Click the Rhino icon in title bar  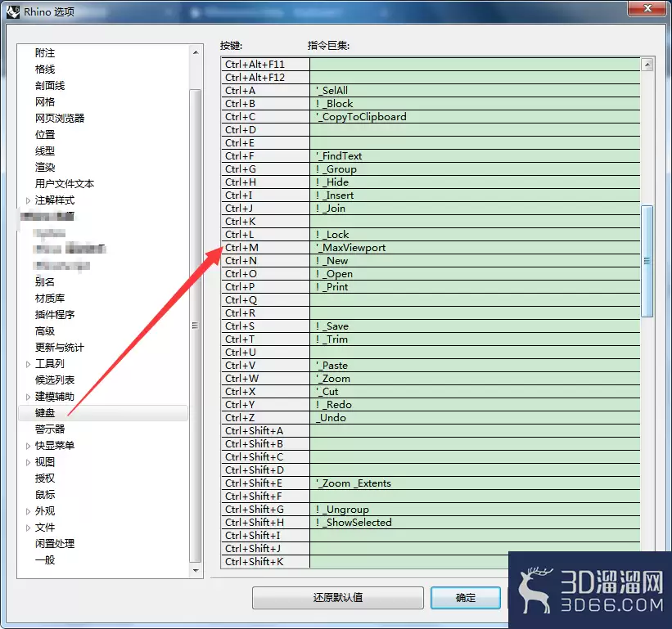[x=13, y=12]
